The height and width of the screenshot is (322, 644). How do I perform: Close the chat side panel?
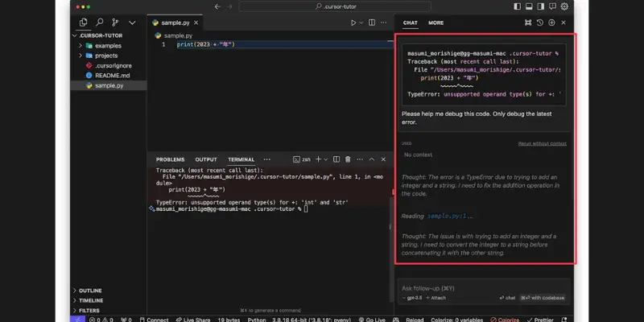point(563,23)
